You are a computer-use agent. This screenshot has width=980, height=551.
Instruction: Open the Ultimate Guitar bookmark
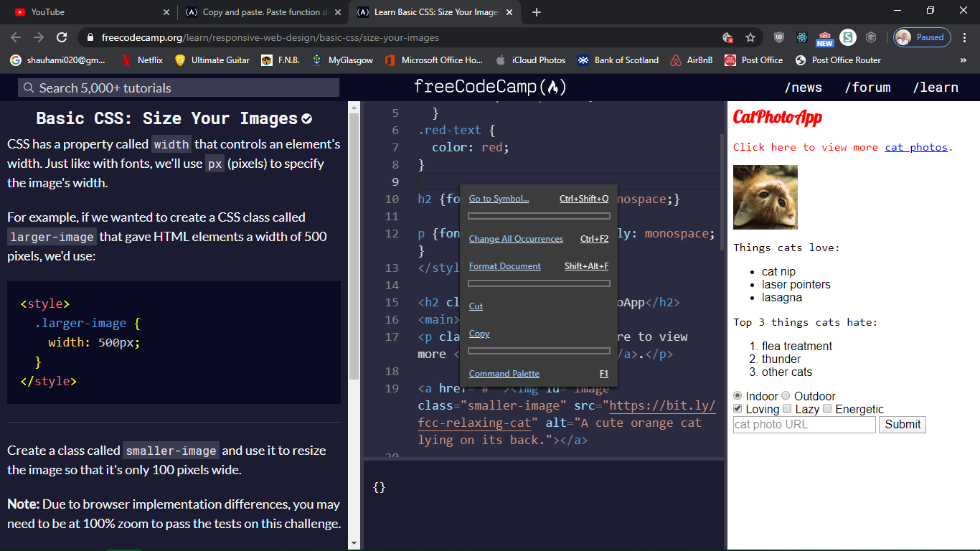pos(212,60)
